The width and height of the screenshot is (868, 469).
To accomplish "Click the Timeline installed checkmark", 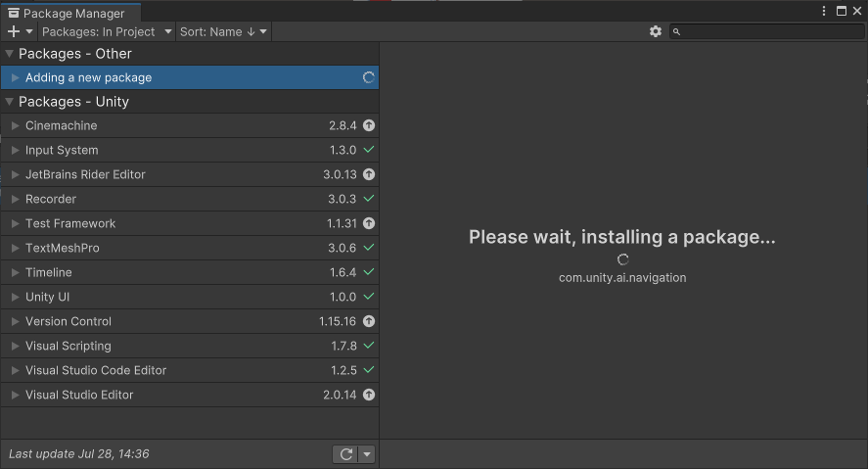I will click(x=369, y=272).
